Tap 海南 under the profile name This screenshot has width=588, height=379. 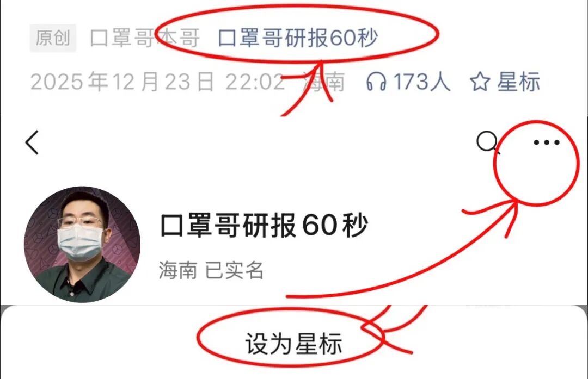(x=177, y=270)
